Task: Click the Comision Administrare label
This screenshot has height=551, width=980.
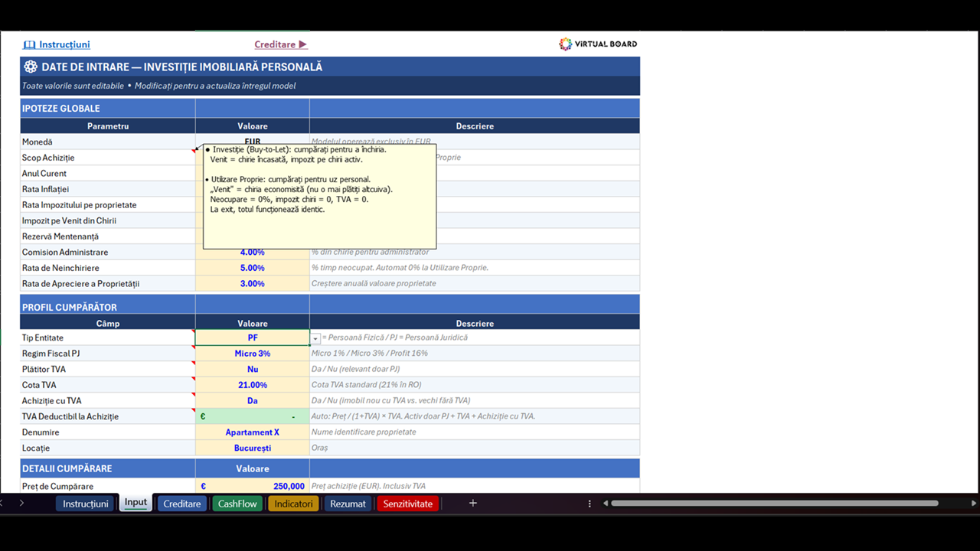Action: pyautogui.click(x=65, y=252)
